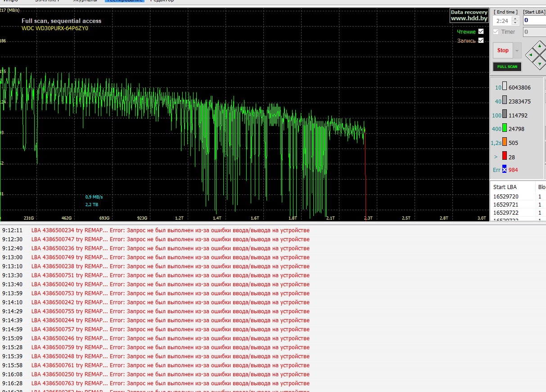
Task: Click the light gray 40 ms block swatch
Action: pos(505,100)
